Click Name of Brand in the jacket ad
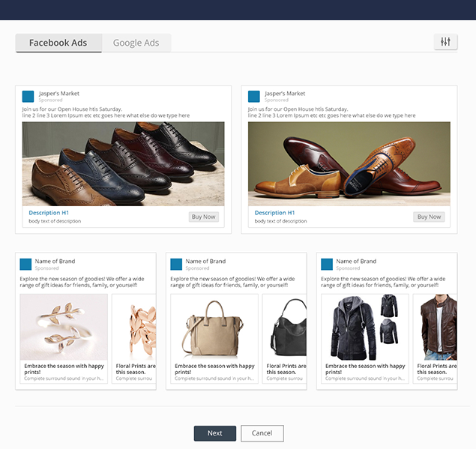The height and width of the screenshot is (449, 476). click(x=356, y=262)
